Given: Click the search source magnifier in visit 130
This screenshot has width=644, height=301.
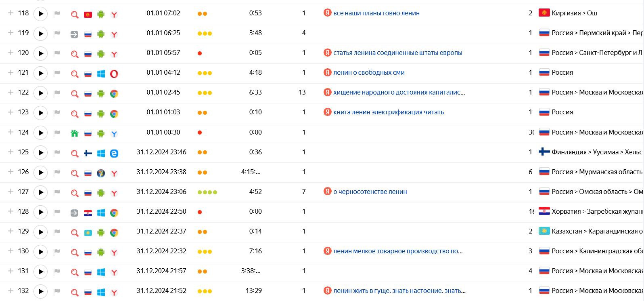Looking at the screenshot, I should (75, 253).
